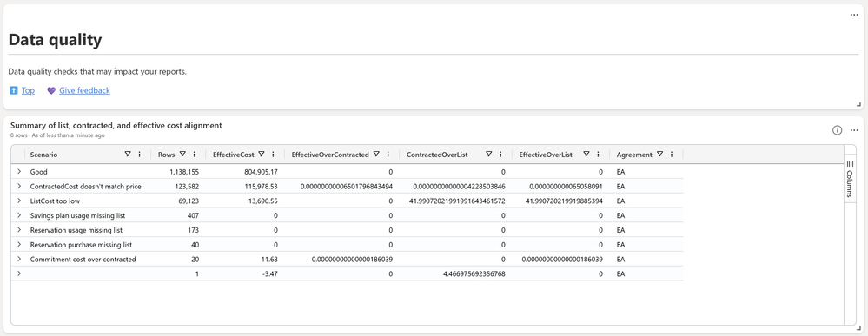Viewport: 868px width, 336px height.
Task: Open the summary tile more options menu
Action: point(853,130)
